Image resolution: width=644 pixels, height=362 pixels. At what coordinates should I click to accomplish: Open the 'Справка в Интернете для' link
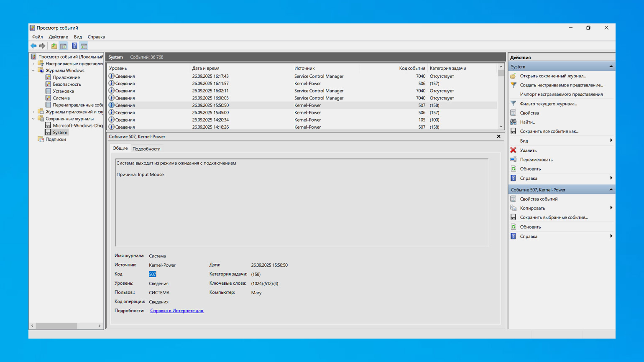[177, 311]
